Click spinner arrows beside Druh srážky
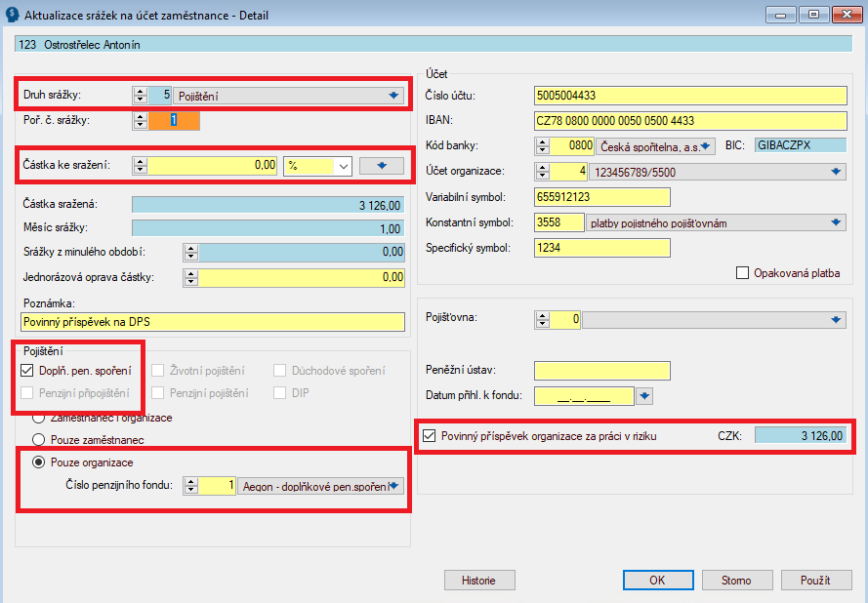 pos(141,96)
